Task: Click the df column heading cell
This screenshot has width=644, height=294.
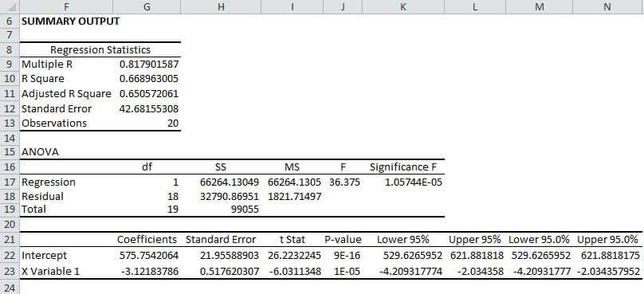Action: pyautogui.click(x=147, y=167)
